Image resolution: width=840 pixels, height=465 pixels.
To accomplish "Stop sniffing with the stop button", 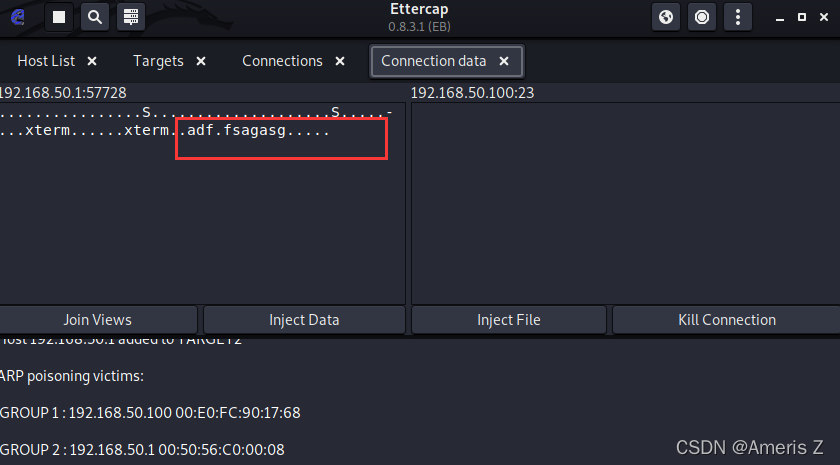I will click(x=59, y=17).
